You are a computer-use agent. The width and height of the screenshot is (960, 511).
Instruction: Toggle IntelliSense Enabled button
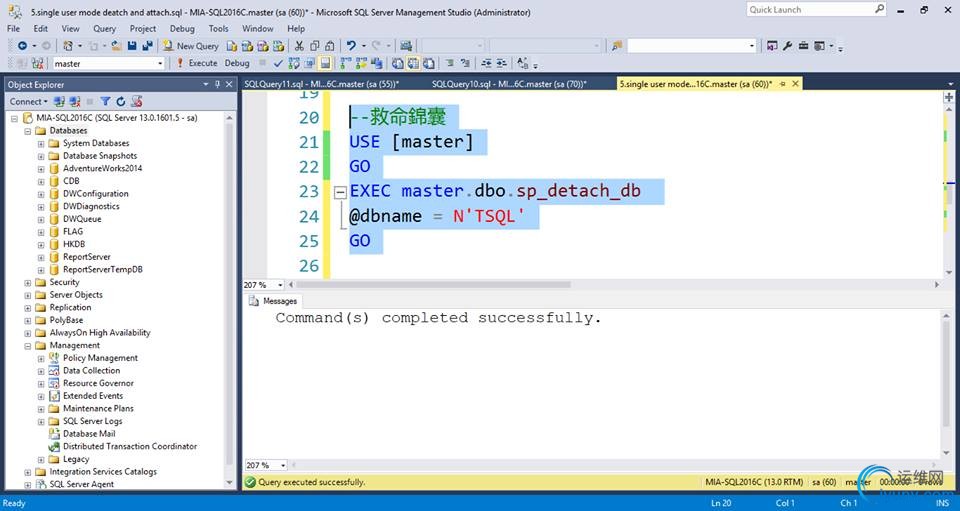point(325,63)
